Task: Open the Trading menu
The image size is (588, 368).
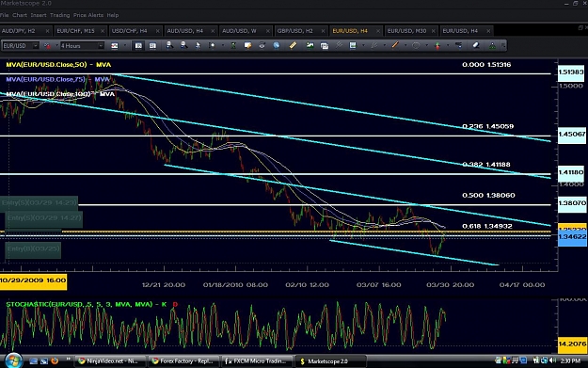Action: [59, 15]
